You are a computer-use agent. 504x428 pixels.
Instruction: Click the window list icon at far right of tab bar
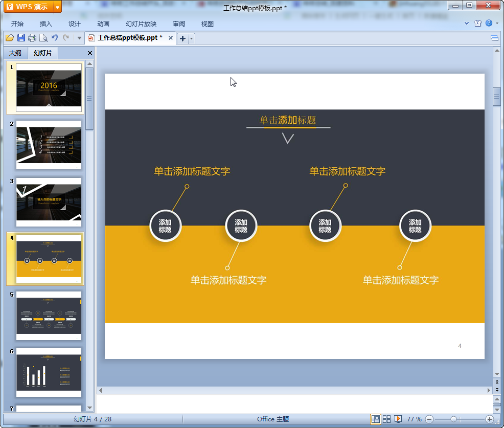pyautogui.click(x=495, y=38)
